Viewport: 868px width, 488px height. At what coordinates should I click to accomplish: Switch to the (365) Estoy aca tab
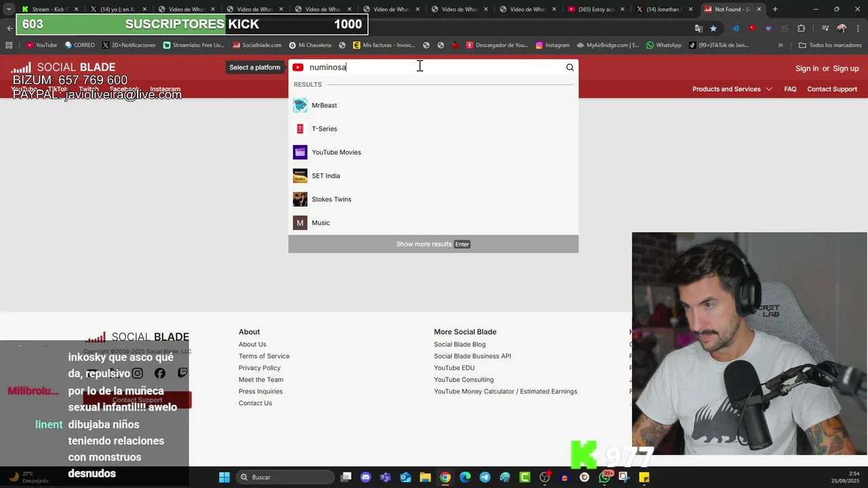click(595, 9)
